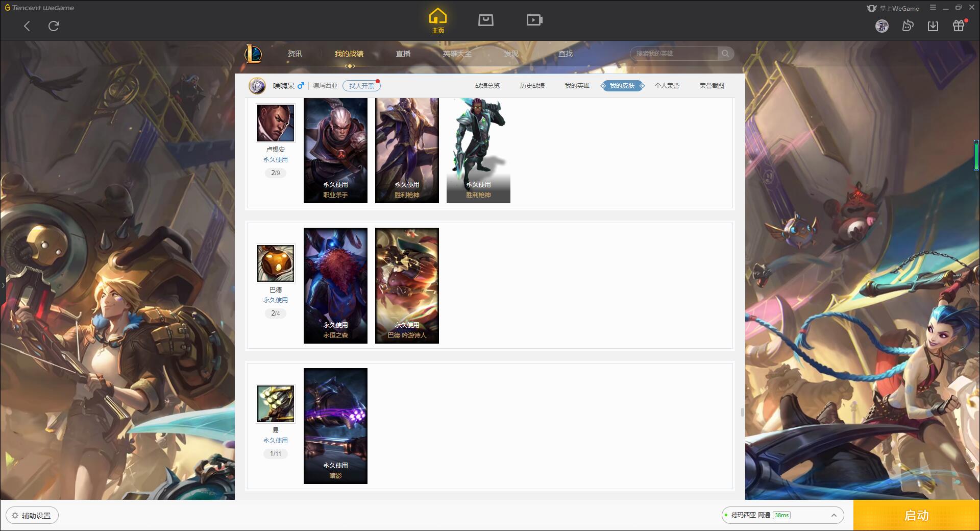The height and width of the screenshot is (531, 980).
Task: Open the hamburger menu icon
Action: tap(933, 8)
